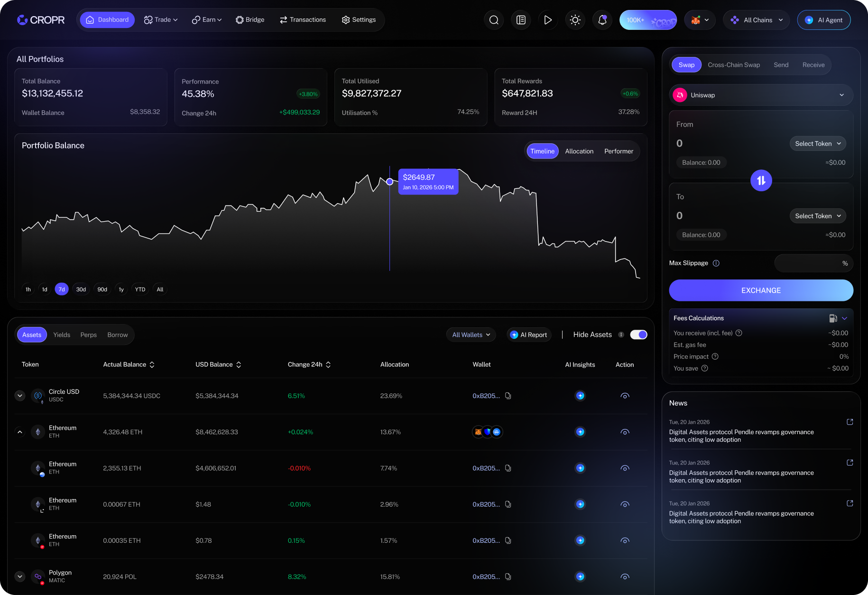868x595 pixels.
Task: Open third news article external link
Action: coord(850,503)
